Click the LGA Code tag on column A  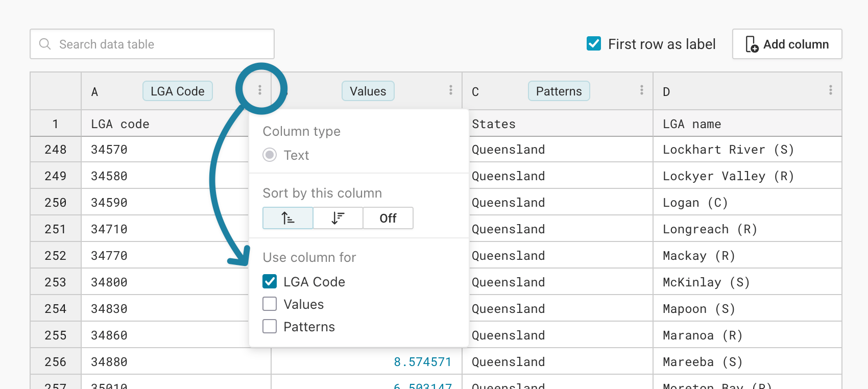coord(178,91)
